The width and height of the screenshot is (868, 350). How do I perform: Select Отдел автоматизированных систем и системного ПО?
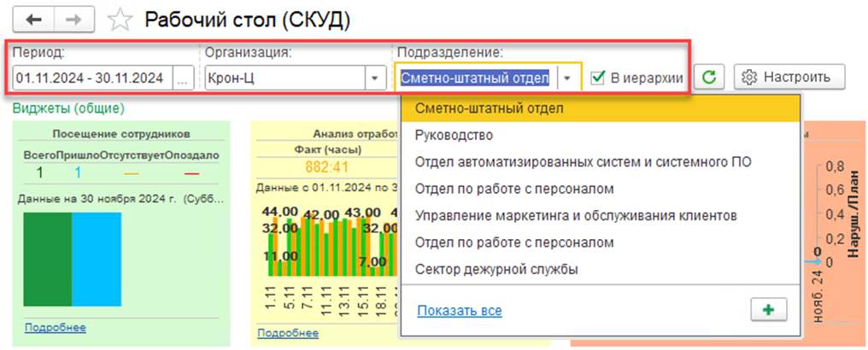(582, 162)
